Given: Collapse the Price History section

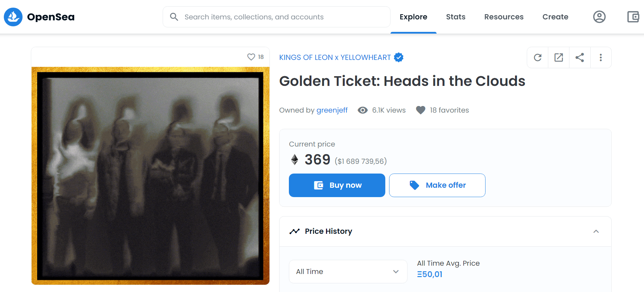Looking at the screenshot, I should pos(596,231).
